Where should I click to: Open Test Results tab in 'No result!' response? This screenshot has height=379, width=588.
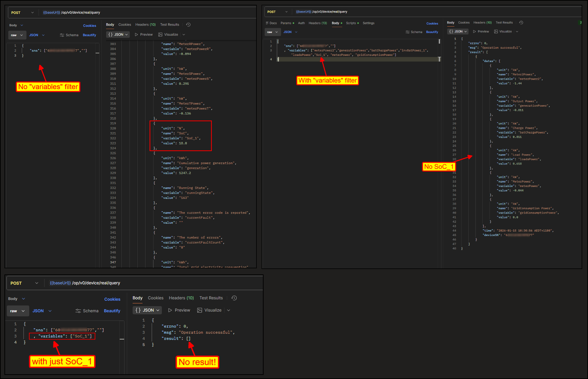[211, 298]
